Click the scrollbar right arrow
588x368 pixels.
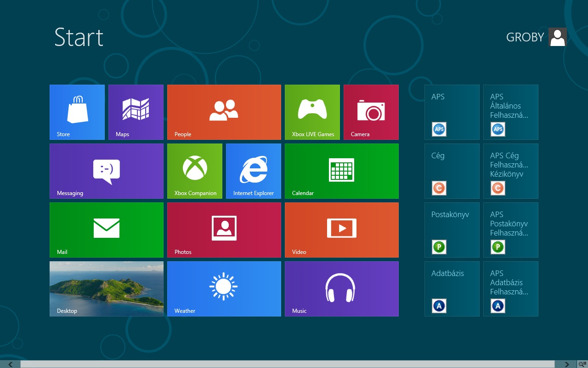click(567, 364)
